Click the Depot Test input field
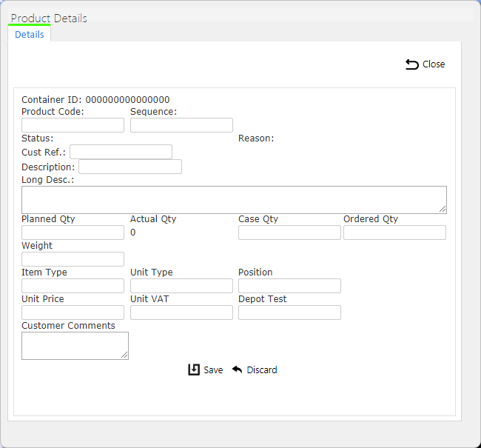 [x=289, y=312]
